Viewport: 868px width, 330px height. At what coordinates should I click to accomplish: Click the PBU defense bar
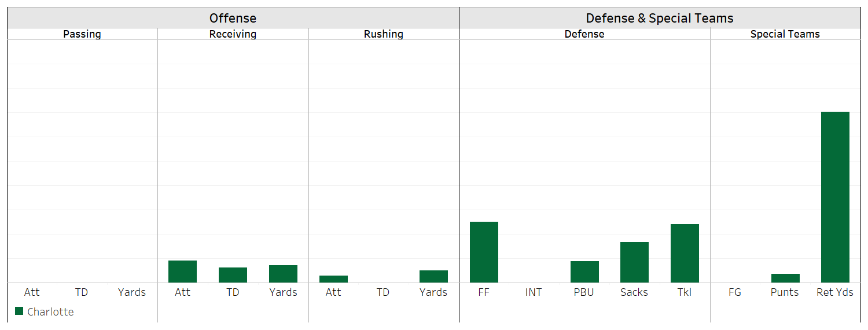584,272
